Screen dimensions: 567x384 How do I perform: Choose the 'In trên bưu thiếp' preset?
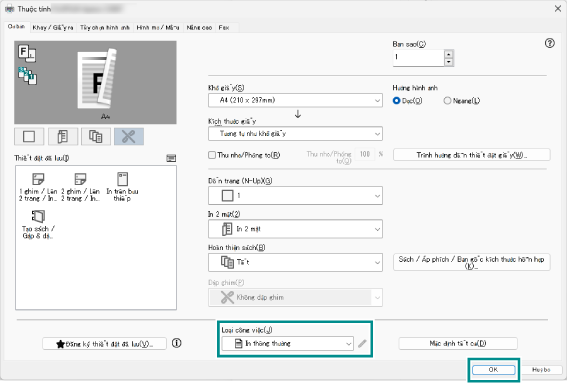tap(122, 187)
